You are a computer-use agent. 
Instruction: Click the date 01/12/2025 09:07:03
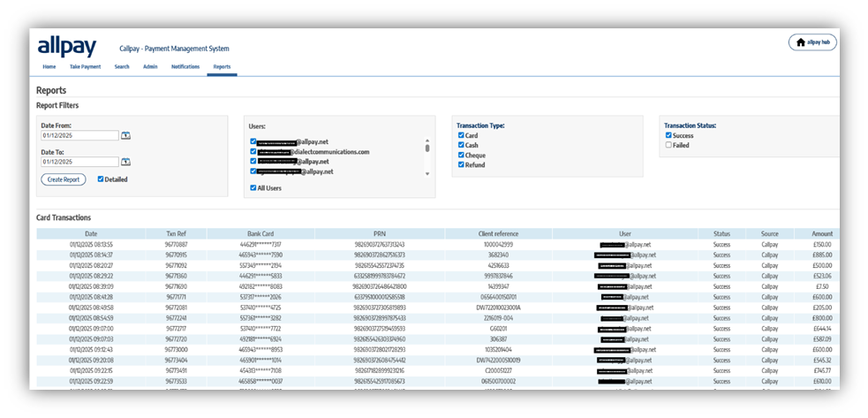(91, 339)
